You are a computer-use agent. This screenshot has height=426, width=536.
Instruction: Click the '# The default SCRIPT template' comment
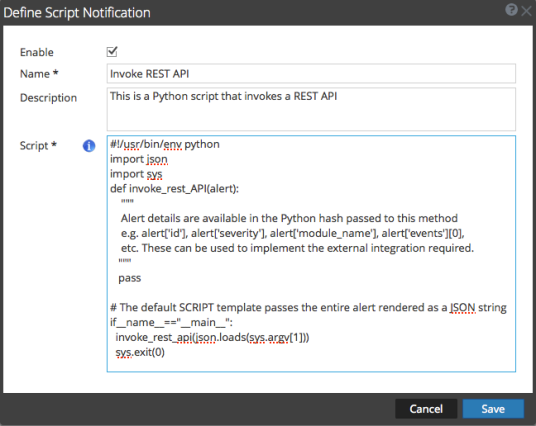click(x=308, y=307)
